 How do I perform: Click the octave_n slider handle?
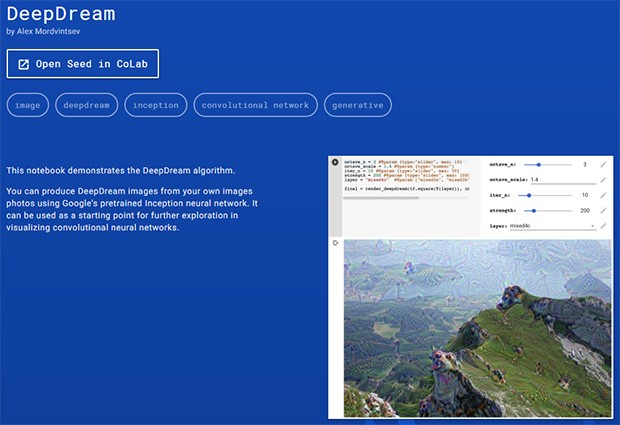(x=539, y=164)
